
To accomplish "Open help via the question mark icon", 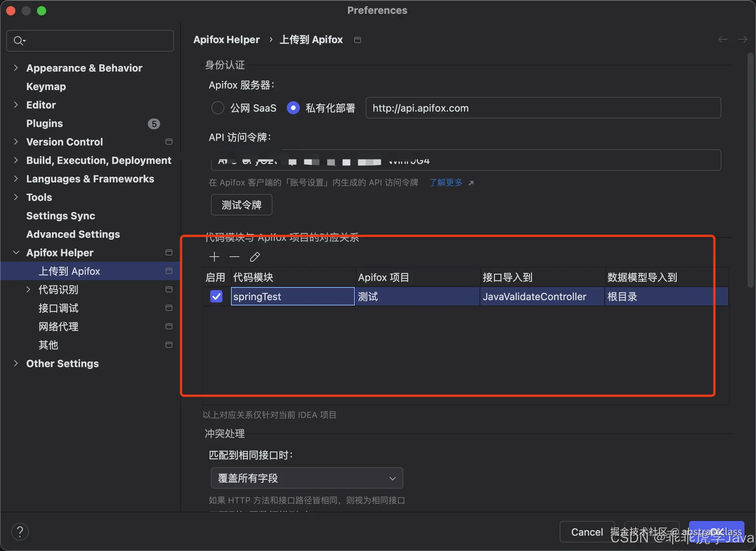I will click(20, 531).
